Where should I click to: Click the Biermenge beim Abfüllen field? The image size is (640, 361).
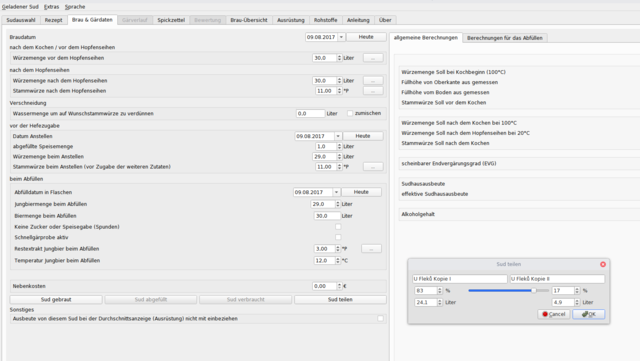(327, 216)
